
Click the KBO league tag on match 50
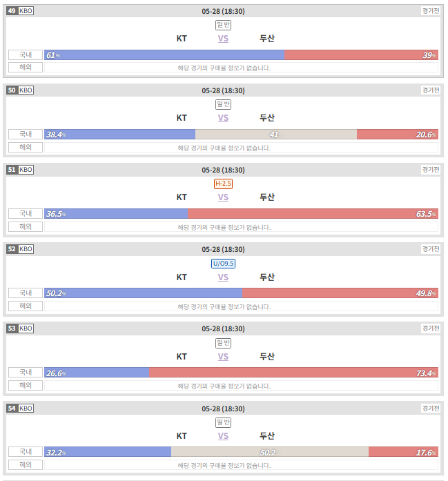point(26,90)
